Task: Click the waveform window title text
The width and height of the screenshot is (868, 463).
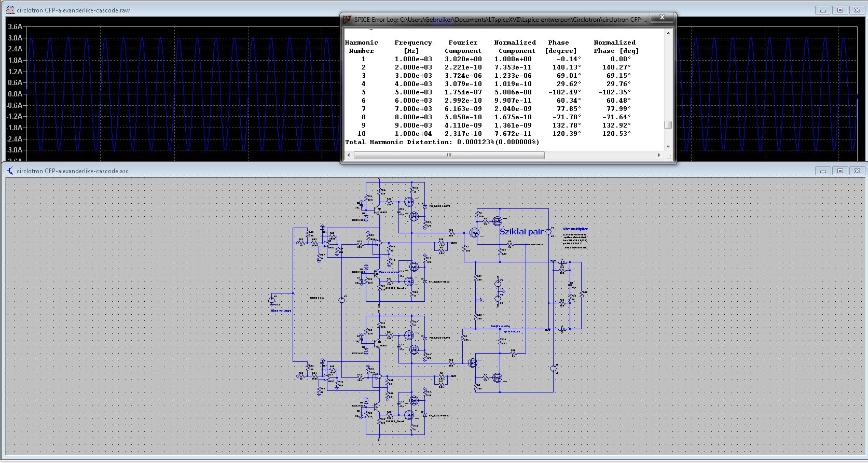Action: (x=73, y=10)
